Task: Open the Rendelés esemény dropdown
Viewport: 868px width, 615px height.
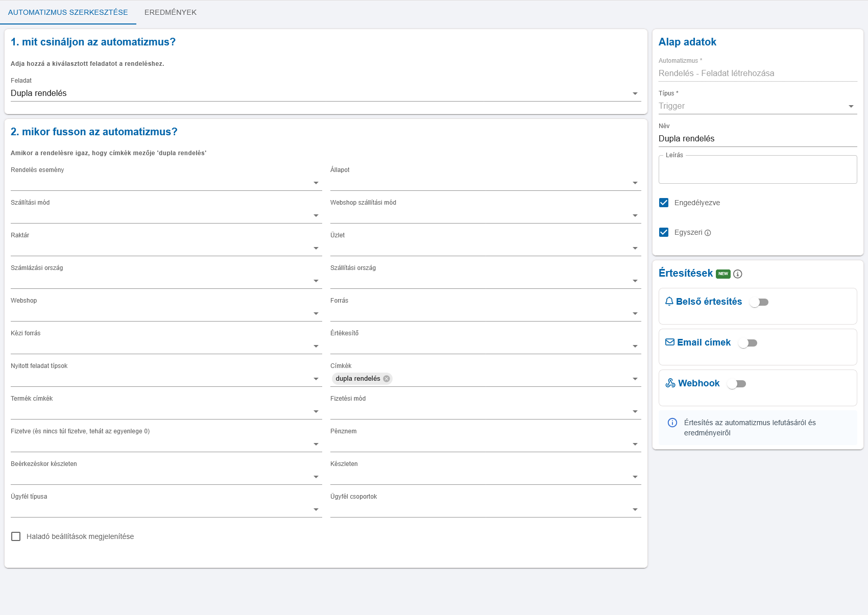Action: point(166,183)
